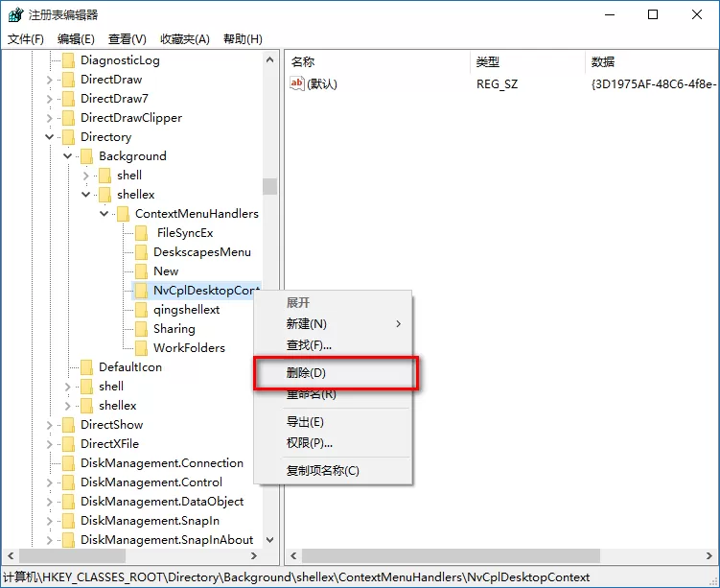Screen dimensions: 720x588
Task: Open the 收藏夹(A) menu
Action: click(185, 39)
